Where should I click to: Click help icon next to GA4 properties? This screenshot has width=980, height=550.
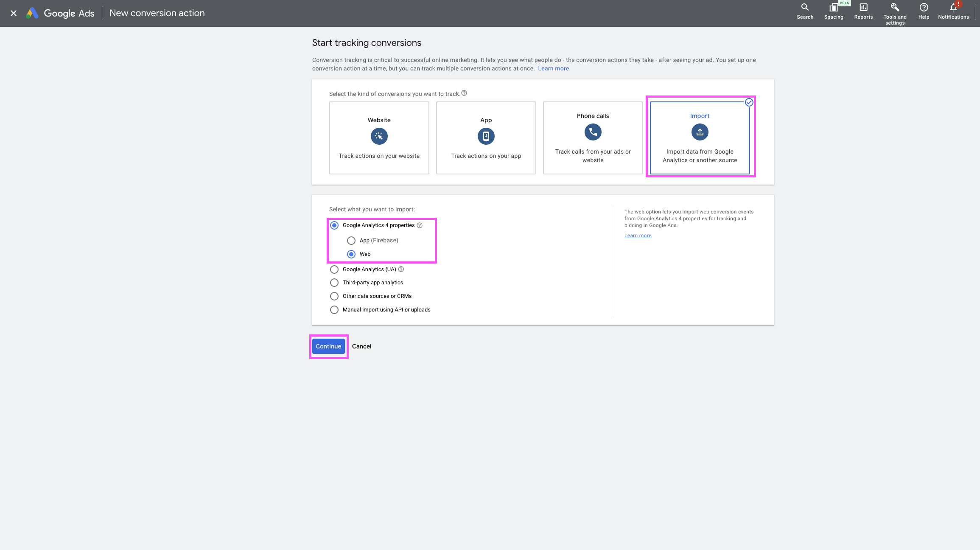coord(420,225)
